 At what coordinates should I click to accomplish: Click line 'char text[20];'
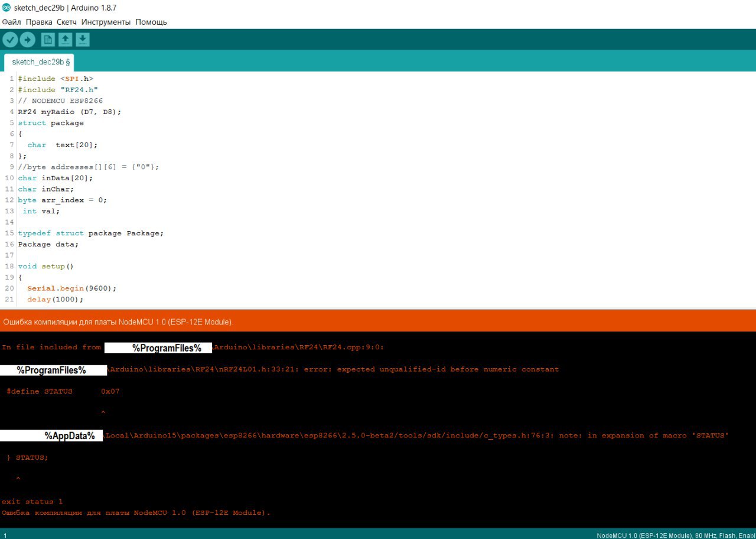point(63,145)
